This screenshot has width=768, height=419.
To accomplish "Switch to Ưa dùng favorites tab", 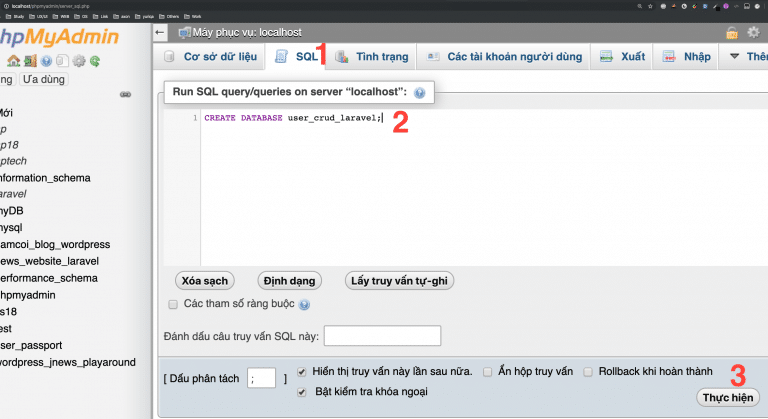I will click(44, 79).
